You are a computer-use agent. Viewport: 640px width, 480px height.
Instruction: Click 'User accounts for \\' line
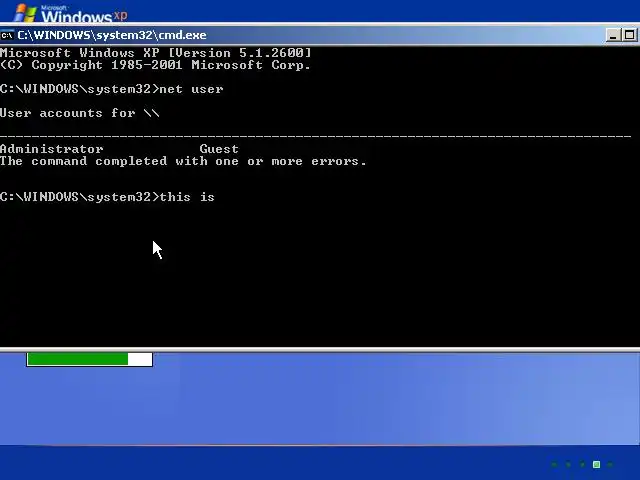click(x=80, y=113)
